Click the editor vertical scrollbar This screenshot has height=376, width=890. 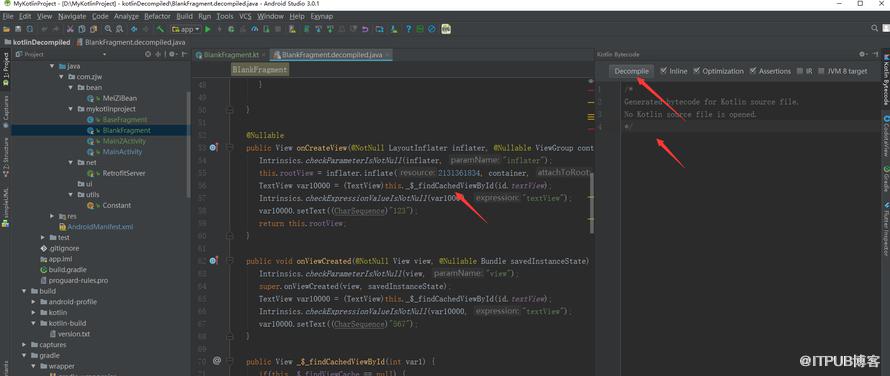pos(591,203)
